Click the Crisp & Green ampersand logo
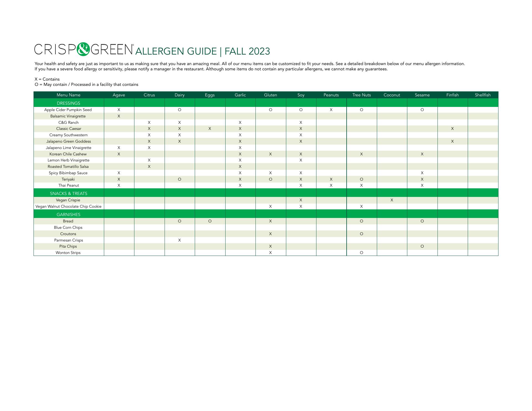 (x=83, y=49)
